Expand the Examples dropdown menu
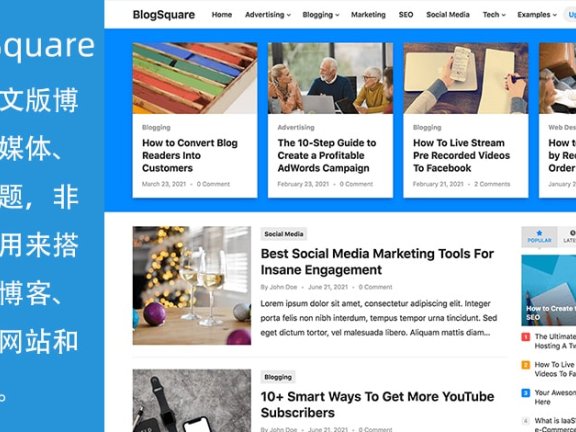Screen dimensions: 576x432 point(537,15)
